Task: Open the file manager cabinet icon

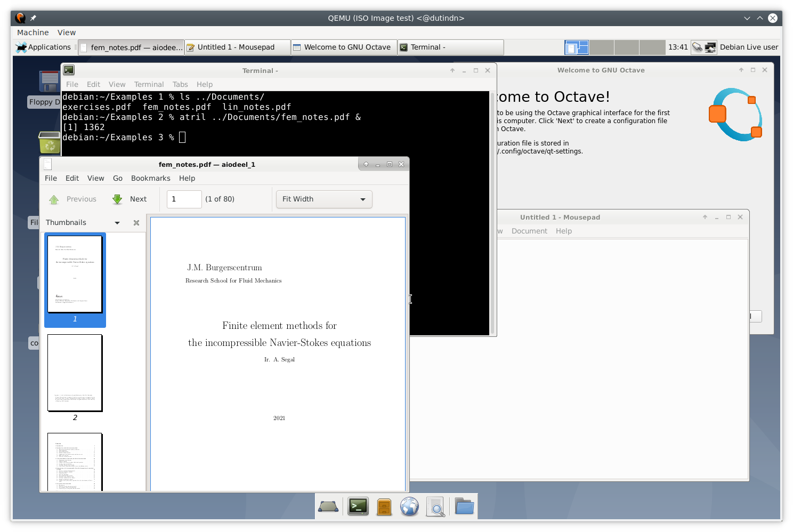Action: 384,506
